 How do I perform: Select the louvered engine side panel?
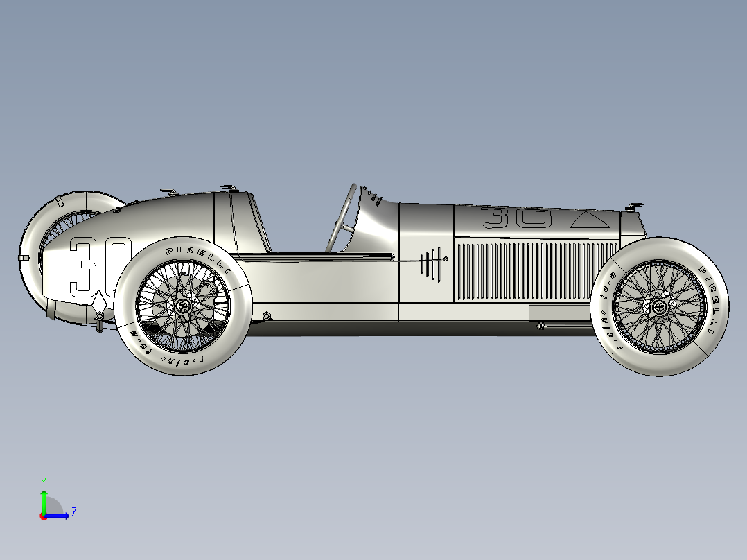coord(536,272)
